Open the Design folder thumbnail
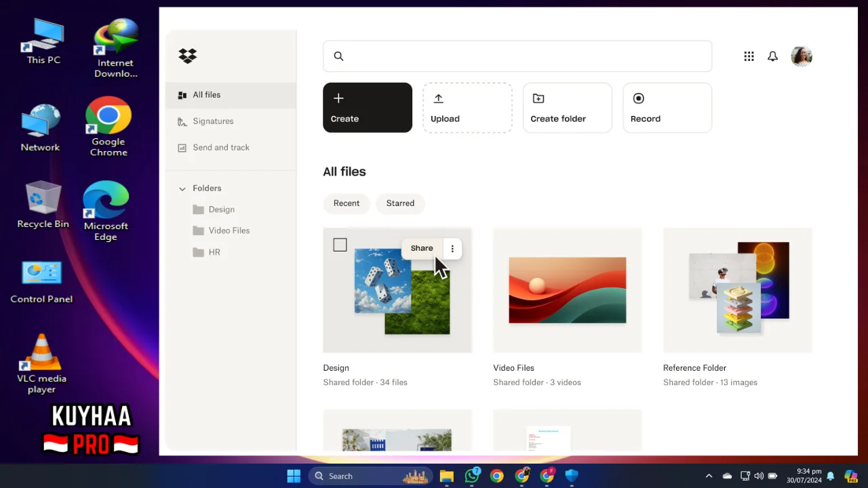Image resolution: width=868 pixels, height=488 pixels. point(397,290)
